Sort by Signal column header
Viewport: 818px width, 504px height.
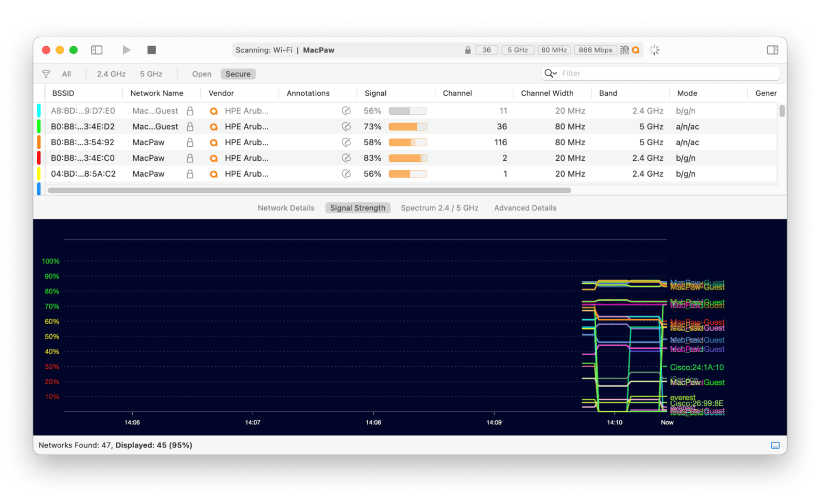(x=375, y=93)
